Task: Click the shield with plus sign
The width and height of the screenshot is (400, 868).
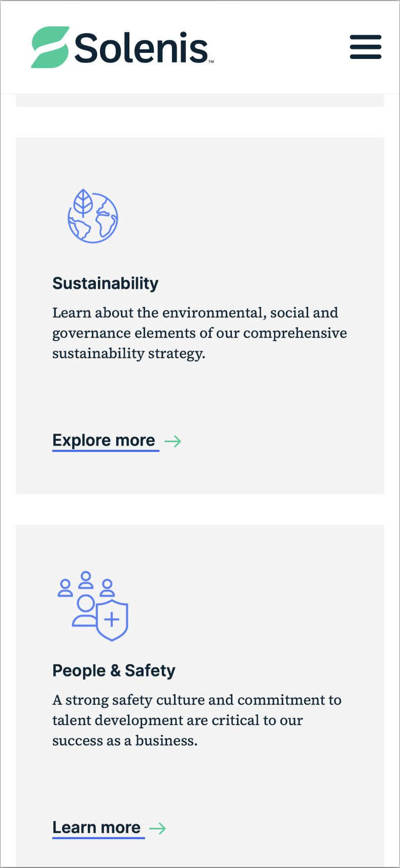Action: click(x=112, y=620)
